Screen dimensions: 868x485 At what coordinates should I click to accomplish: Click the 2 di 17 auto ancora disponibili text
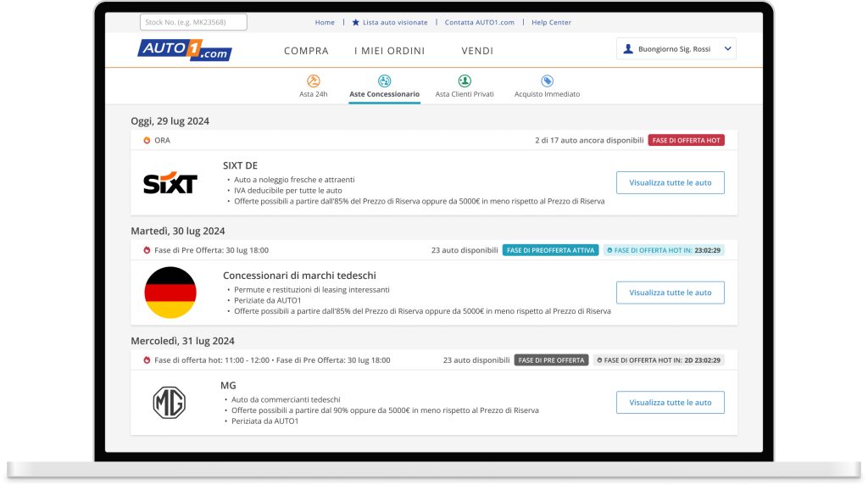pos(589,140)
